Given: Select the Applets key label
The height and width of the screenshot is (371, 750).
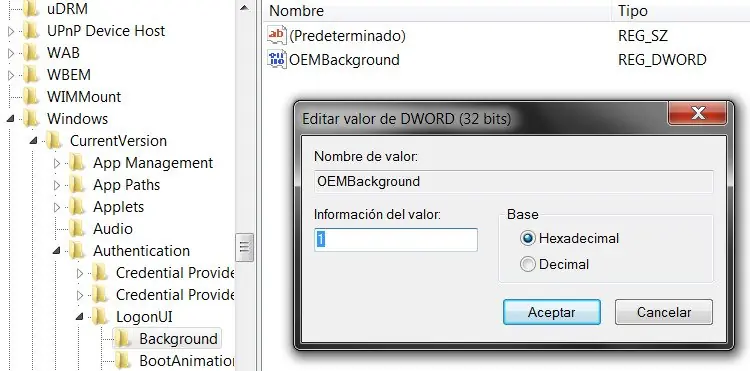Looking at the screenshot, I should 118,207.
